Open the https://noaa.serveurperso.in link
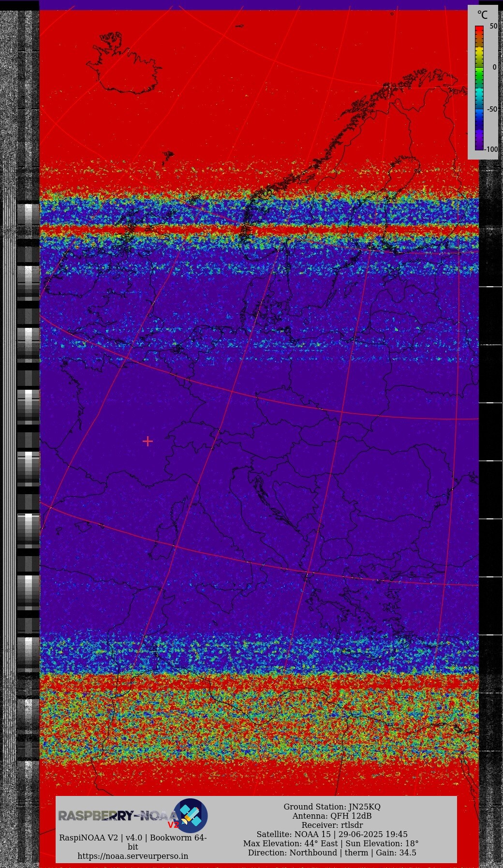503x868 pixels. (133, 856)
